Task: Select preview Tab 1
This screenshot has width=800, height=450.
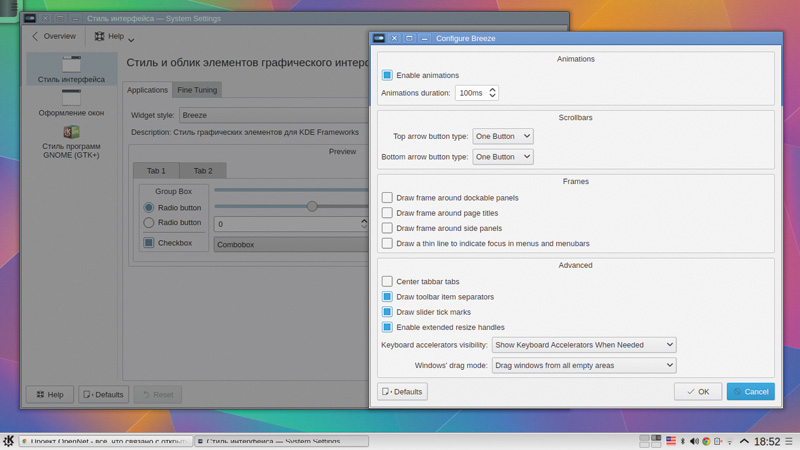Action: pos(156,170)
